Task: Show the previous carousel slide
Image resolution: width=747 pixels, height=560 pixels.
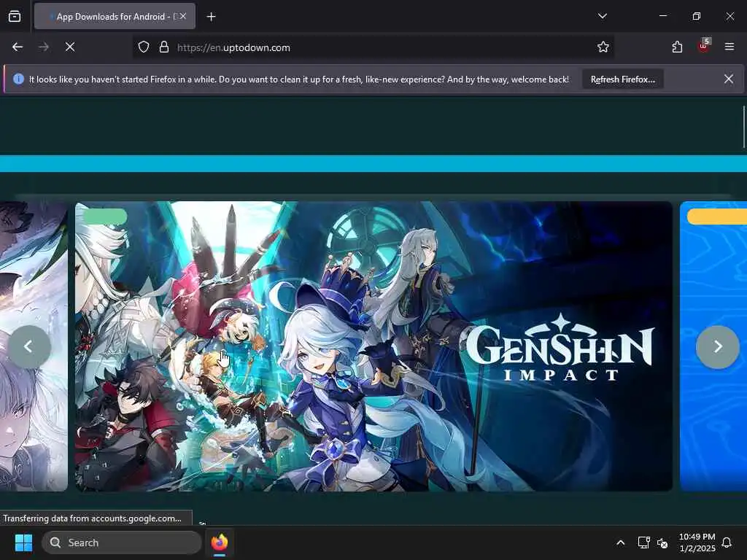Action: (29, 346)
